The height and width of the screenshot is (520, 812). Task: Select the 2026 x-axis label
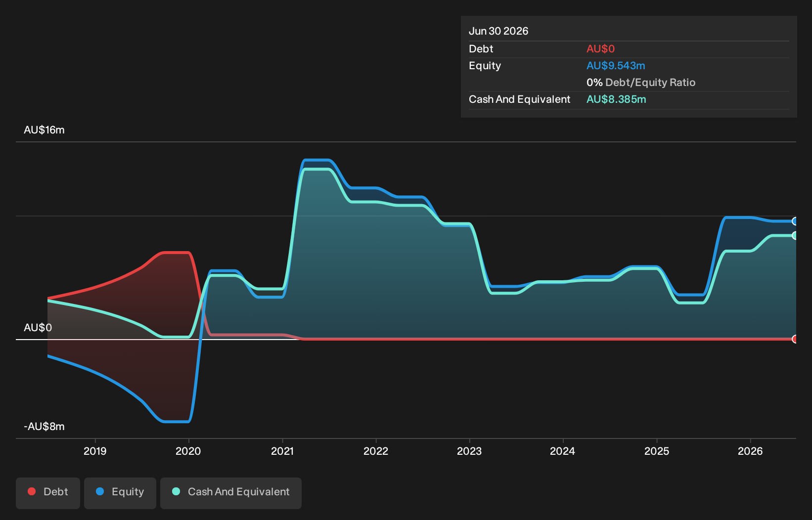coord(750,451)
